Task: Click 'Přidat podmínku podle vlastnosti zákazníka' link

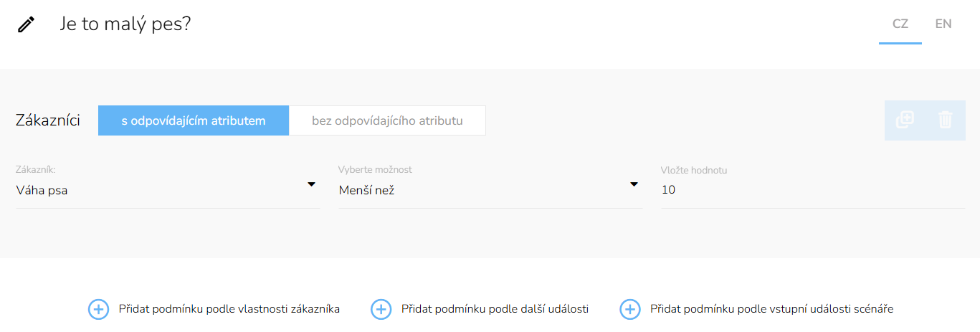Action: 229,309
